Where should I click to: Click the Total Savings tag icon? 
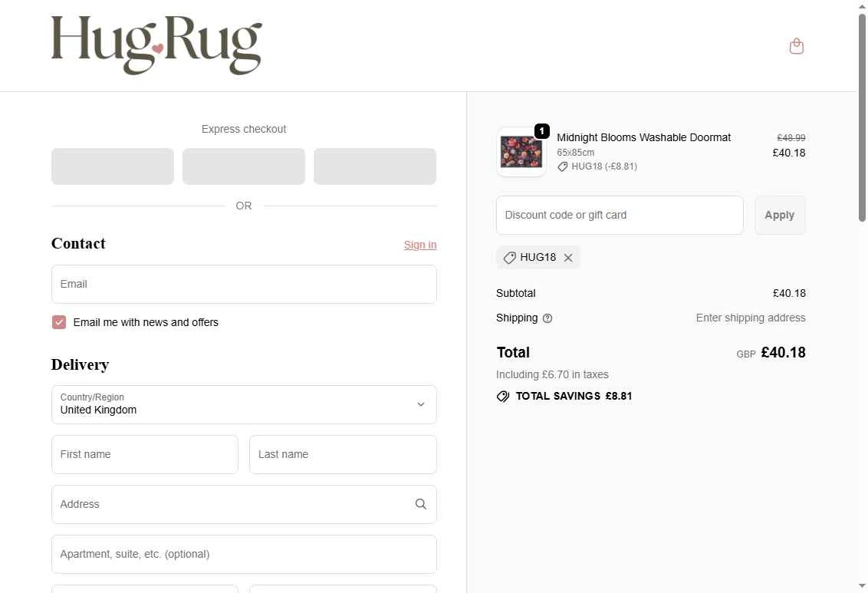point(503,397)
